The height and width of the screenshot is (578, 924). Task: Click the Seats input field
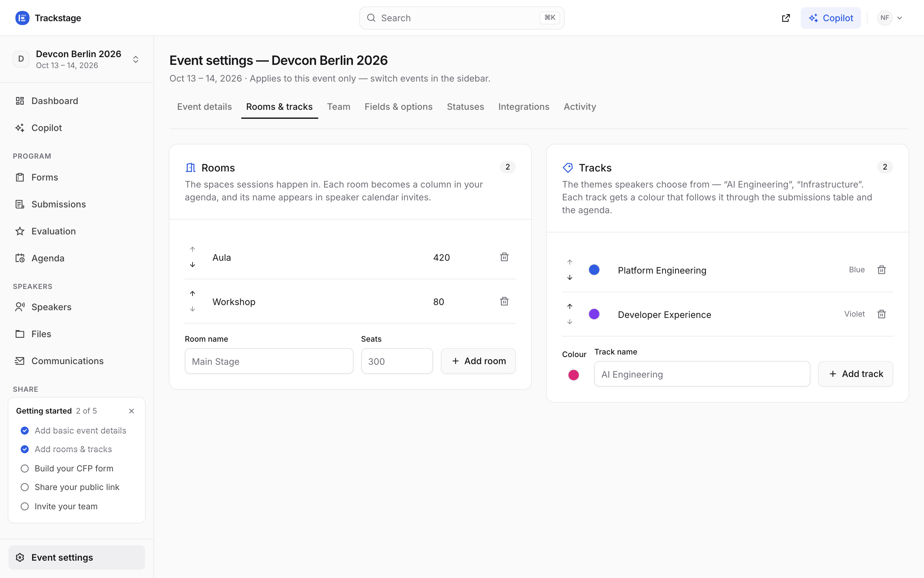(397, 361)
